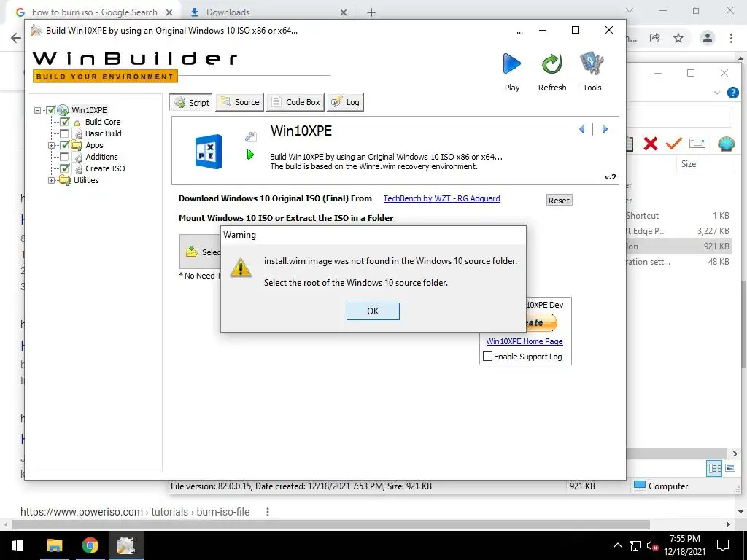Click Chrome's share page icon

tap(654, 38)
